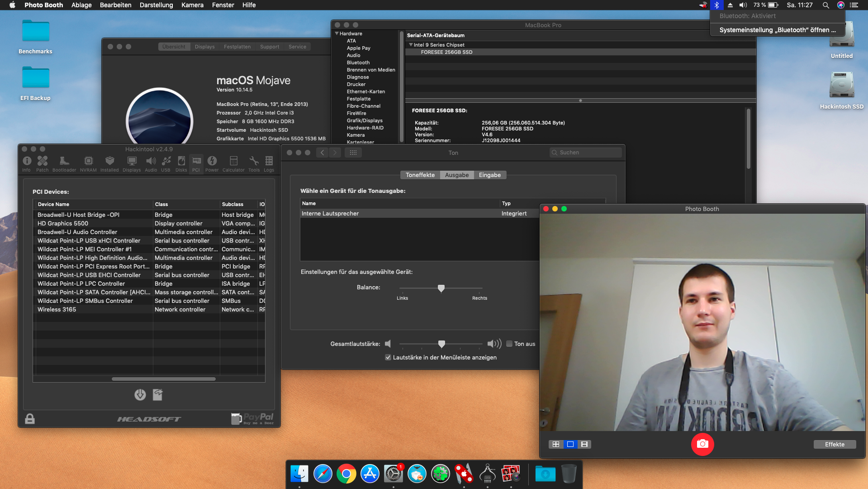Image resolution: width=868 pixels, height=489 pixels.
Task: Switch Photo Booth to video recording mode
Action: [x=584, y=444]
